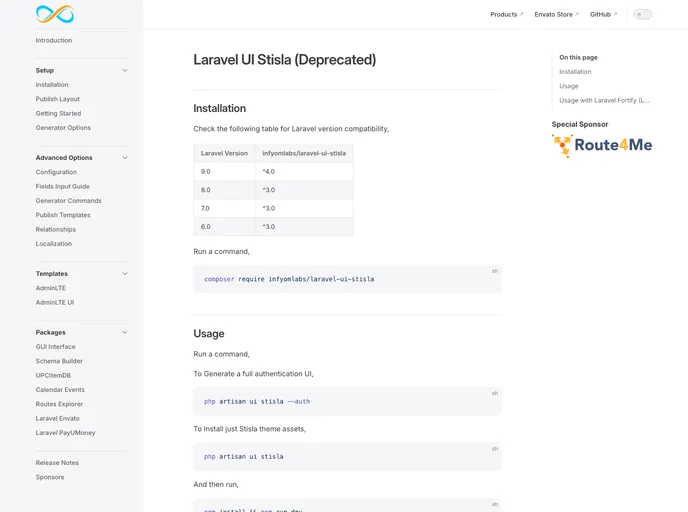
Task: Collapse the Advanced Options section chevron
Action: 125,158
